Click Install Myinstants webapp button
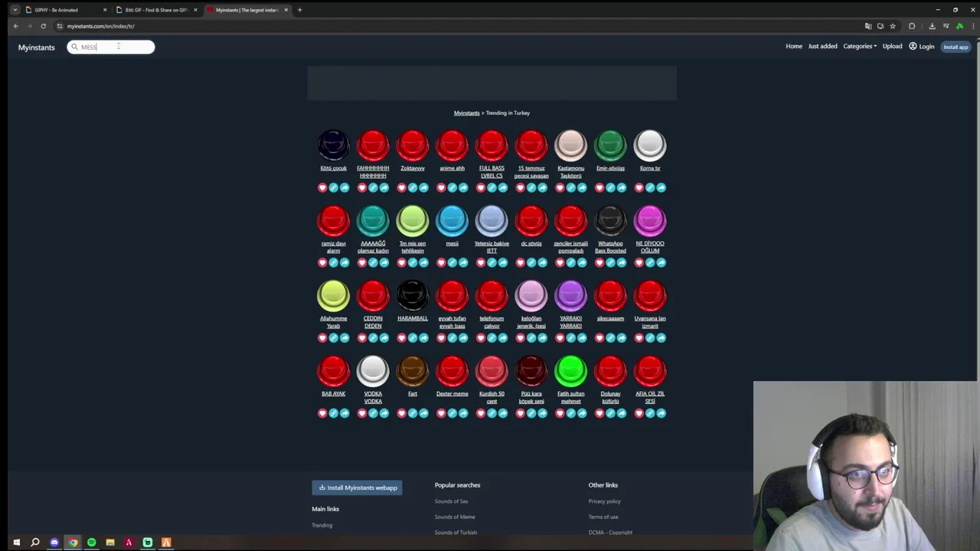Image resolution: width=980 pixels, height=551 pixels. [x=357, y=487]
